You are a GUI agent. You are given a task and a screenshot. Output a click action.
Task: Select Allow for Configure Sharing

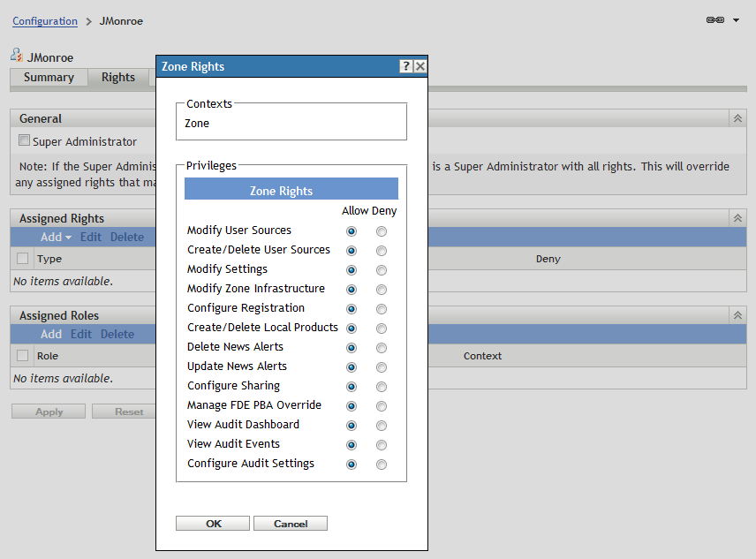coord(352,387)
